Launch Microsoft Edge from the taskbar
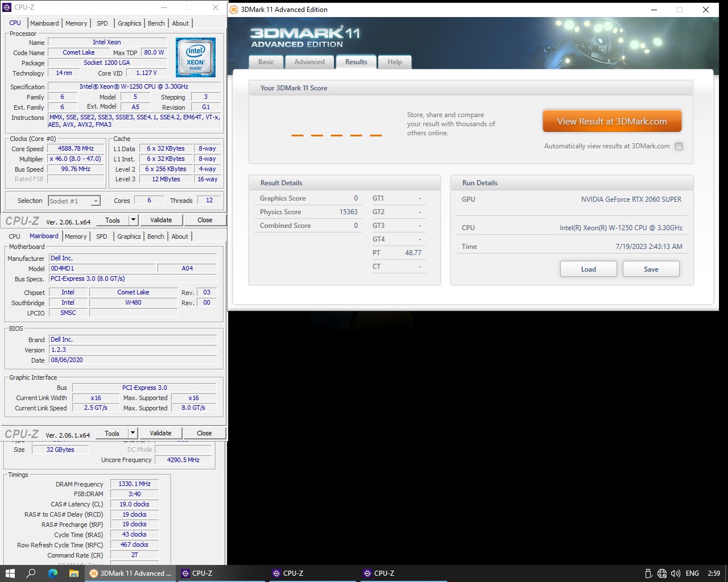 [53, 573]
